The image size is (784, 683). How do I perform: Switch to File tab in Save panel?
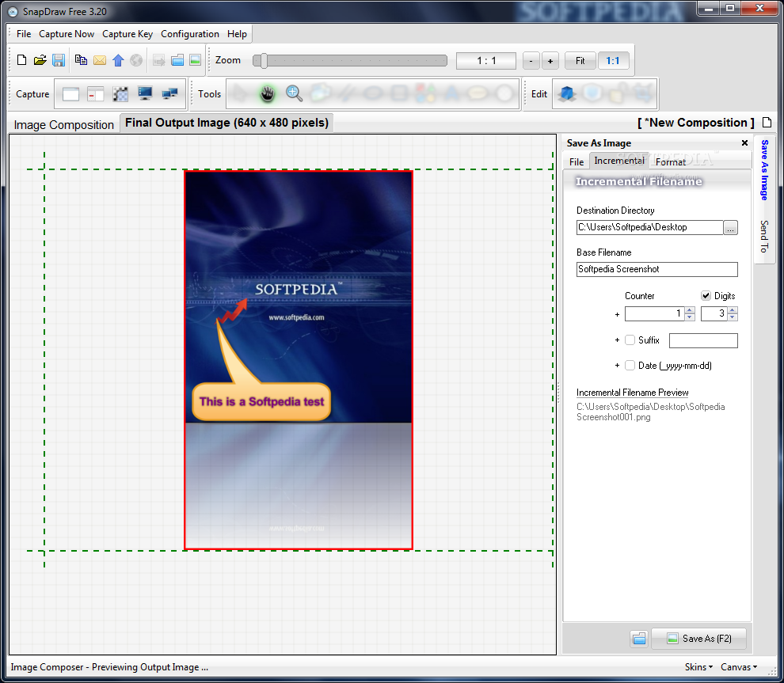point(577,162)
